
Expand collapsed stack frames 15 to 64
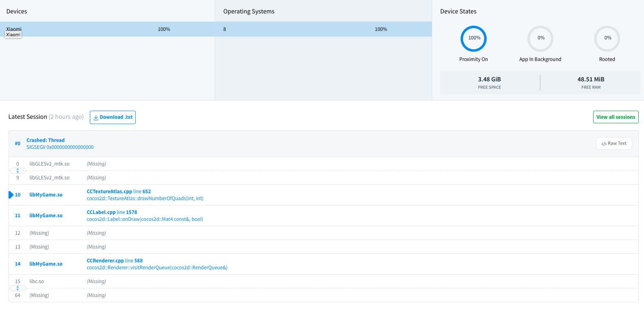pyautogui.click(x=17, y=288)
